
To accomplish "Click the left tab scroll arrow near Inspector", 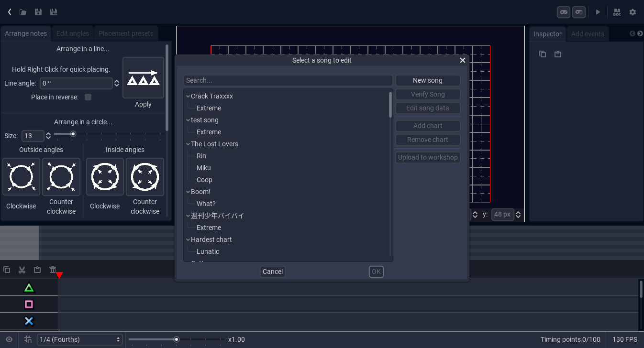I will pos(633,33).
